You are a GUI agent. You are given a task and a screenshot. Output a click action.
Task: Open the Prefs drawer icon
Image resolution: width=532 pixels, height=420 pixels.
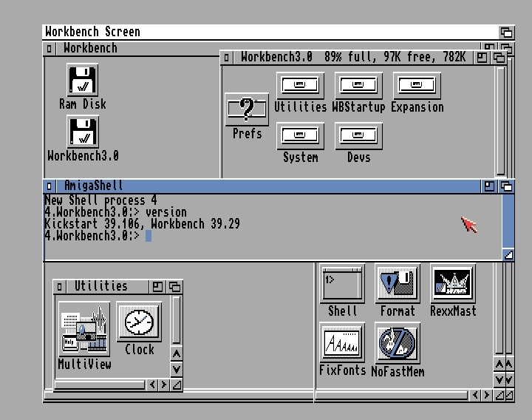pos(247,109)
